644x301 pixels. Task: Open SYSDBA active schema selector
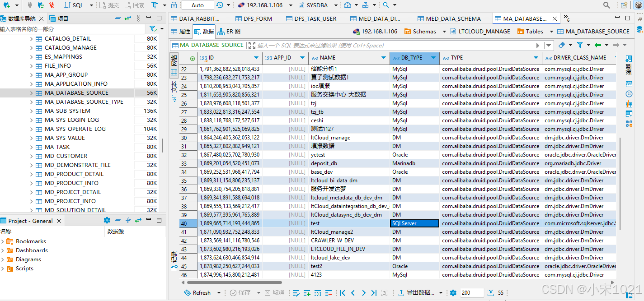[317, 5]
